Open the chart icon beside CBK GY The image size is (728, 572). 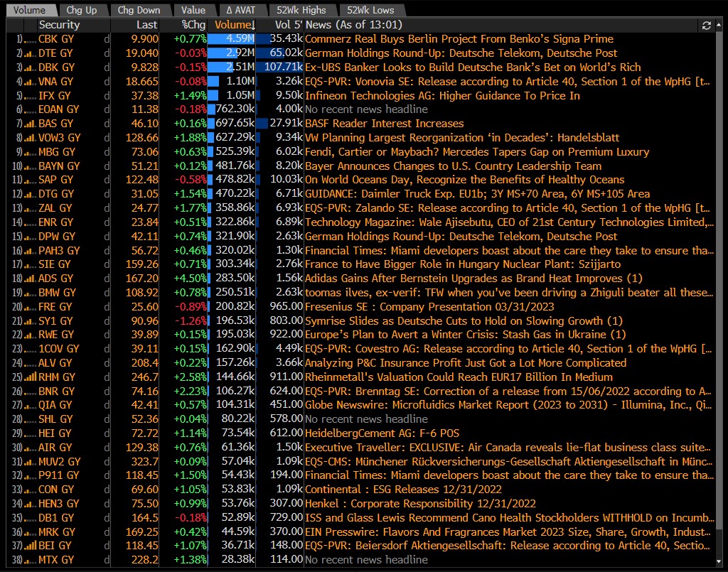[30, 40]
